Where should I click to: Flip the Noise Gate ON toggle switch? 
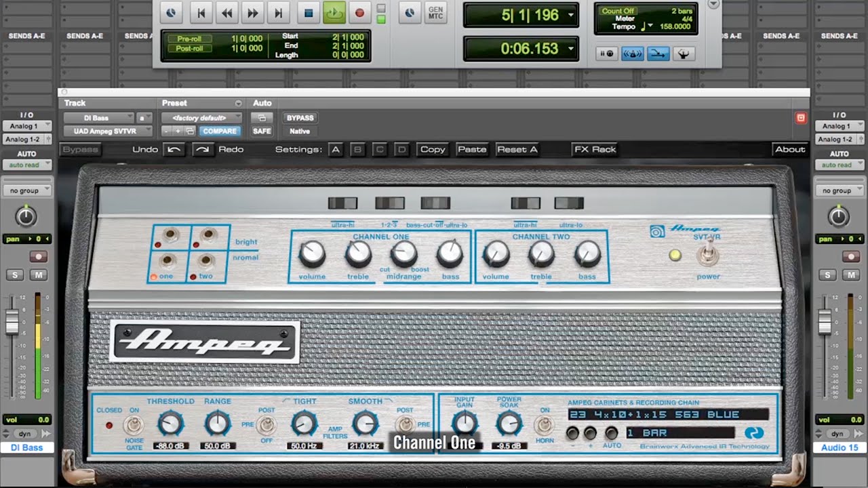(x=133, y=425)
